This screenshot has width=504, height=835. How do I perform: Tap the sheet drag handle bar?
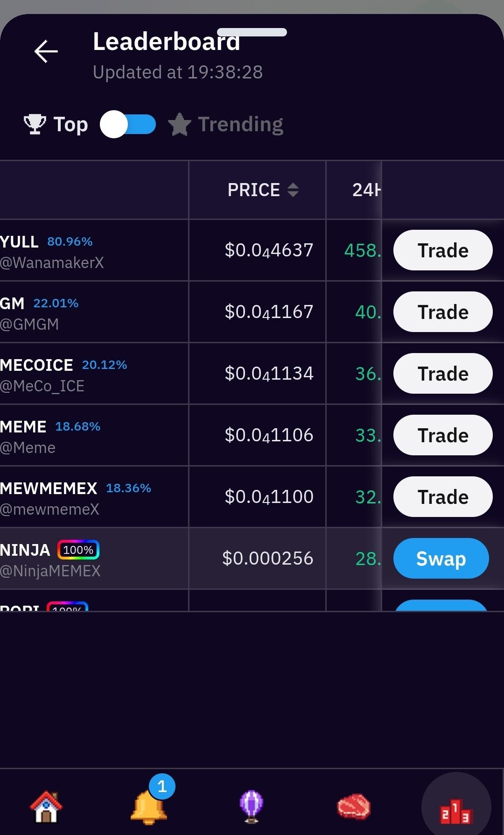point(252,32)
